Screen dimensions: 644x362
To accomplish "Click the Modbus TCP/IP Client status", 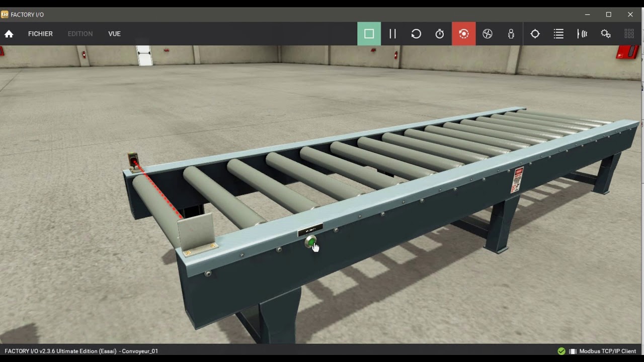I will (x=607, y=351).
